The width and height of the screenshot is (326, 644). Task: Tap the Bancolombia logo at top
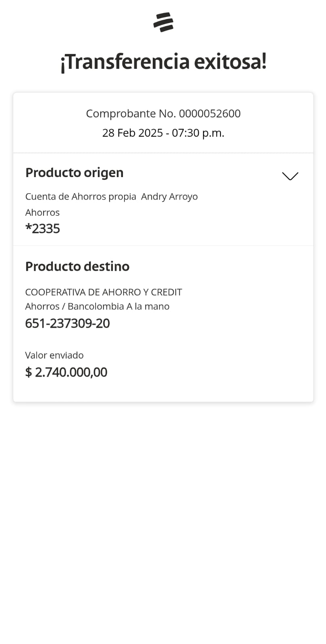tap(163, 22)
